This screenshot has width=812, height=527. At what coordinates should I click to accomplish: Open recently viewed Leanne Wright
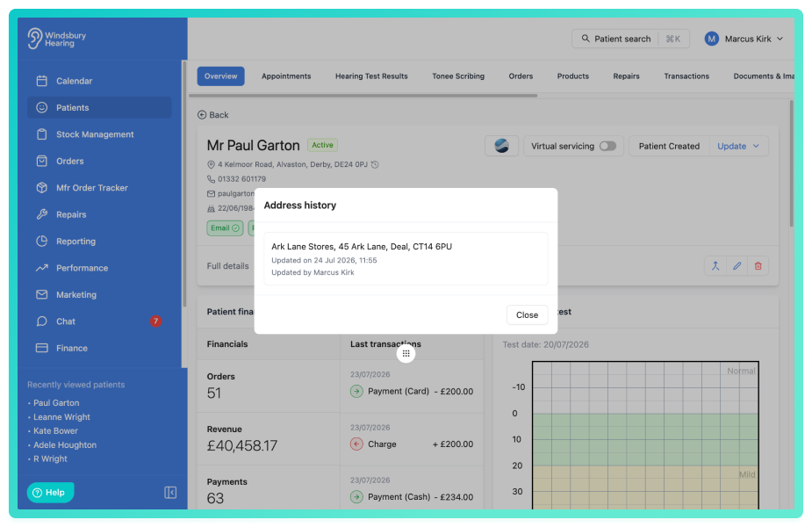[x=61, y=417]
